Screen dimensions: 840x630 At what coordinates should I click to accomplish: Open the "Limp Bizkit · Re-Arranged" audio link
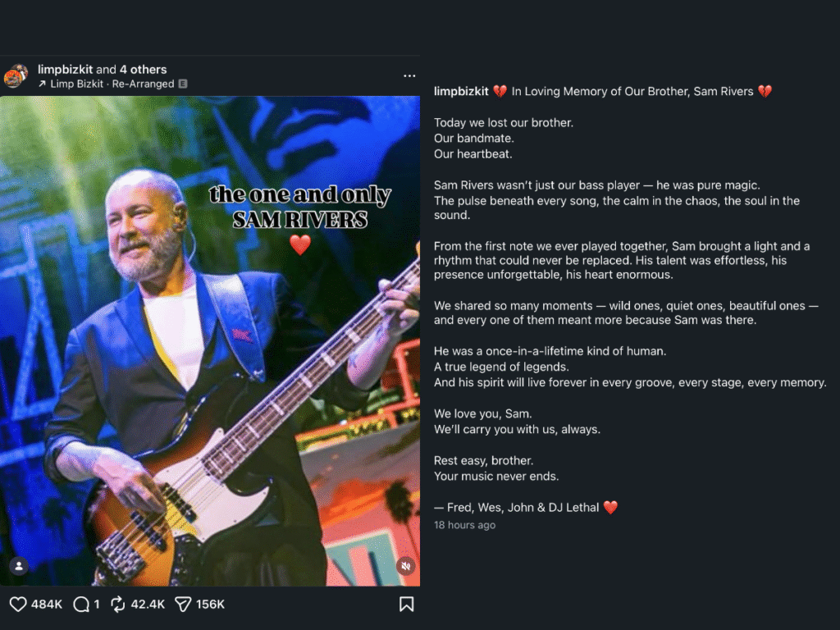[x=112, y=84]
